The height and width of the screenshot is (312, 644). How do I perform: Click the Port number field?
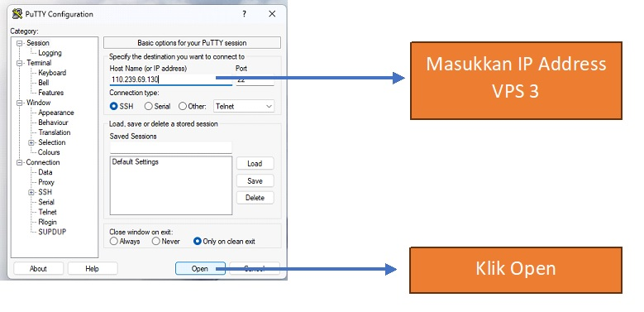point(255,79)
